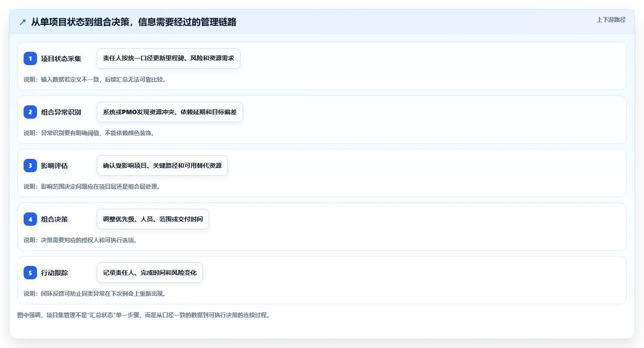Click the 记录责任人、完成时间 box
Viewport: 644px width, 348px height.
tap(150, 273)
